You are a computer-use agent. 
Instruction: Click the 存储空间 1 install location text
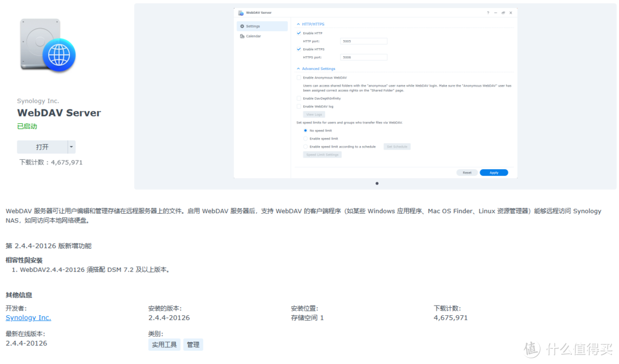pyautogui.click(x=307, y=318)
